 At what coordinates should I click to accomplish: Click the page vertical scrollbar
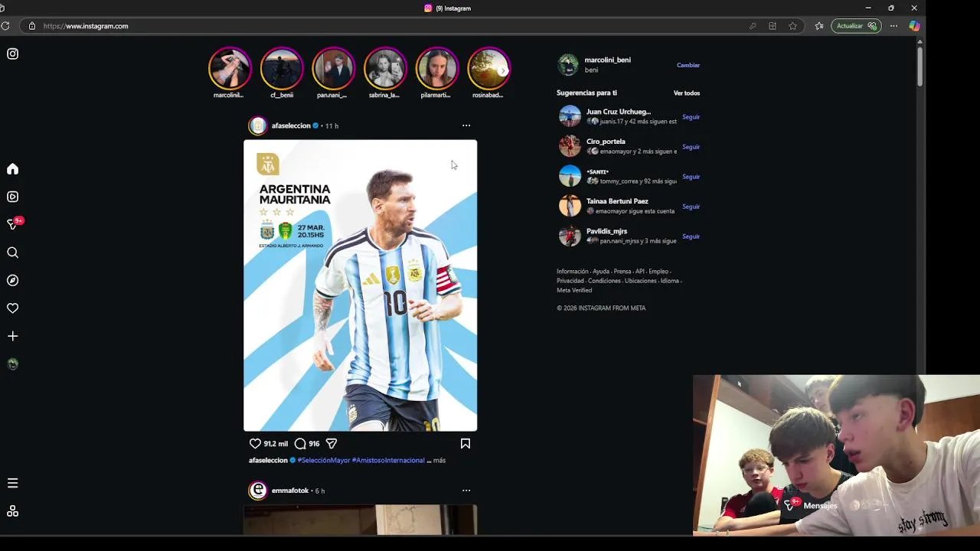920,67
